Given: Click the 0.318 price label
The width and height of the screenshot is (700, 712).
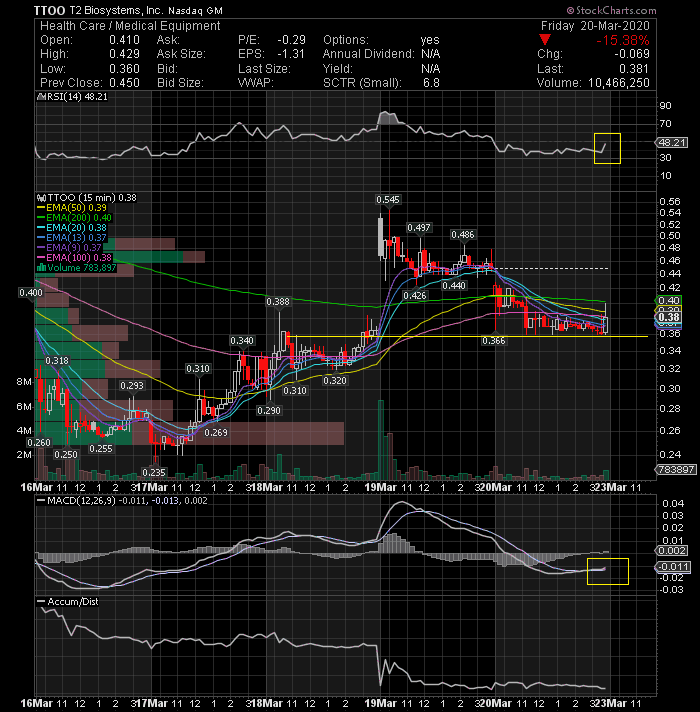Looking at the screenshot, I should tap(57, 361).
